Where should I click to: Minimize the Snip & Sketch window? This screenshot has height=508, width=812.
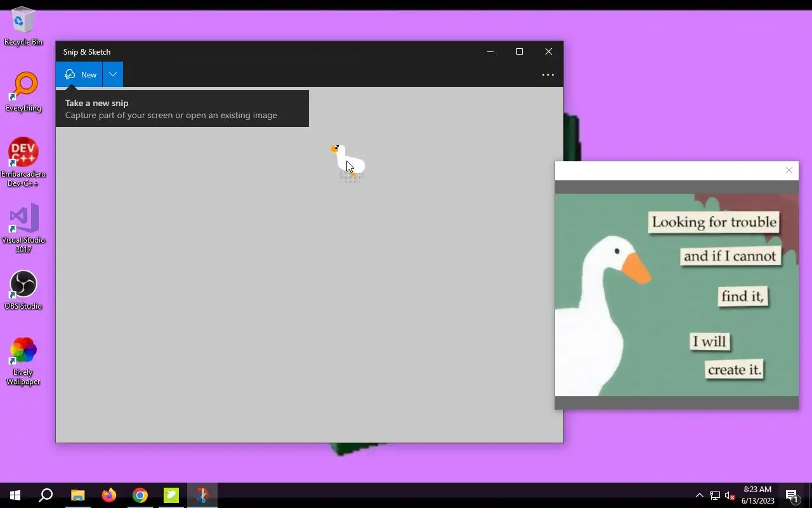[x=490, y=51]
